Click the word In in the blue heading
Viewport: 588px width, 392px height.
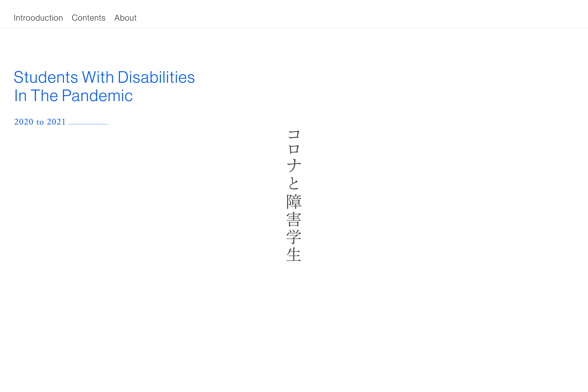pyautogui.click(x=20, y=96)
